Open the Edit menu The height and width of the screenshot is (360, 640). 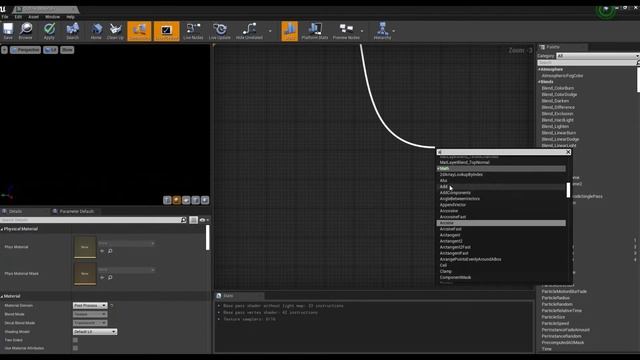(18, 17)
